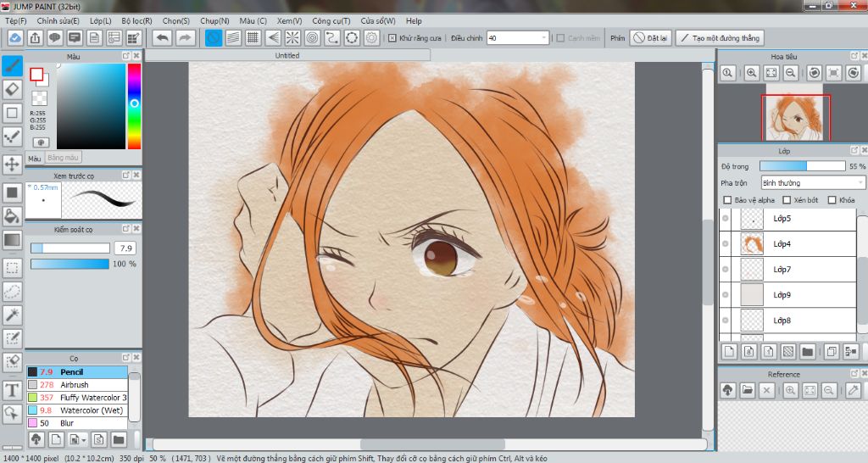Toggle visibility of layer Lớp9
Viewport: 868px width, 463px height.
click(x=726, y=294)
